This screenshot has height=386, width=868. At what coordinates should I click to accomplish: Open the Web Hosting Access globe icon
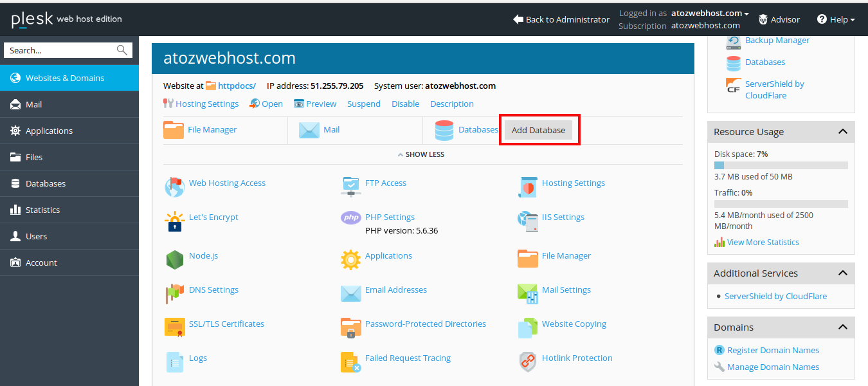pos(174,187)
